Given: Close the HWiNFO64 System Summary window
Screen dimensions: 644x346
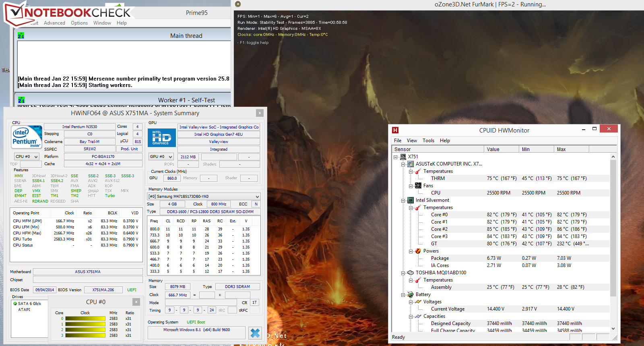Looking at the screenshot, I should [x=260, y=113].
